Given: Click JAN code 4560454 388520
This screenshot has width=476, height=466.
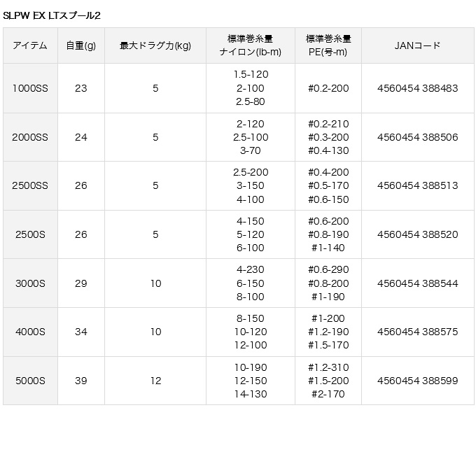Looking at the screenshot, I should 417,234.
